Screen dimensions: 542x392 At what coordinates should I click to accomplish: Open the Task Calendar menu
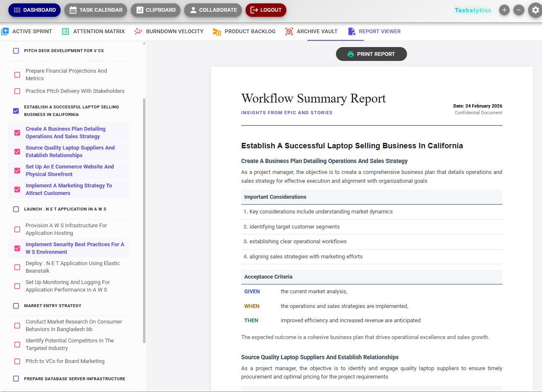point(95,10)
